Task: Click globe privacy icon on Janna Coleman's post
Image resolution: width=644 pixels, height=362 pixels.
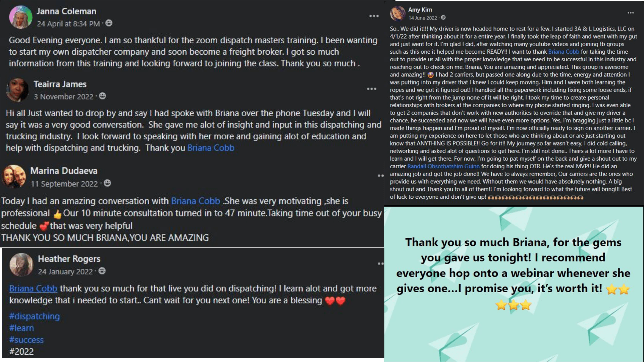Action: 109,23
